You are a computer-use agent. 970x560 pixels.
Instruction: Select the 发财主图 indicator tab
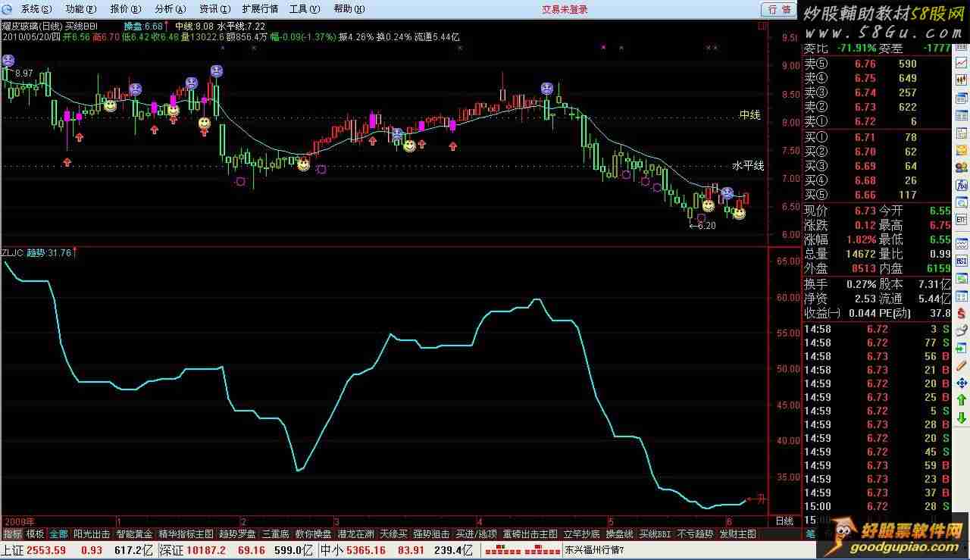(x=738, y=533)
